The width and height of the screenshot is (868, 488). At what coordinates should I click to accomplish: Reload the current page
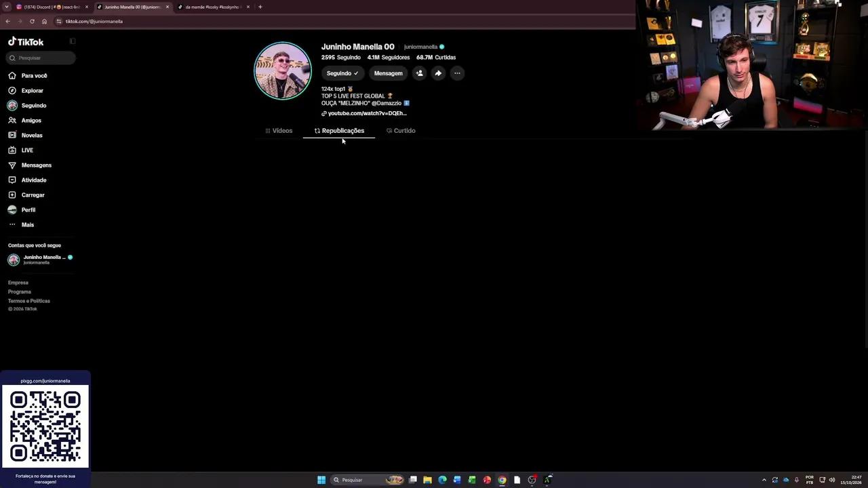click(32, 21)
